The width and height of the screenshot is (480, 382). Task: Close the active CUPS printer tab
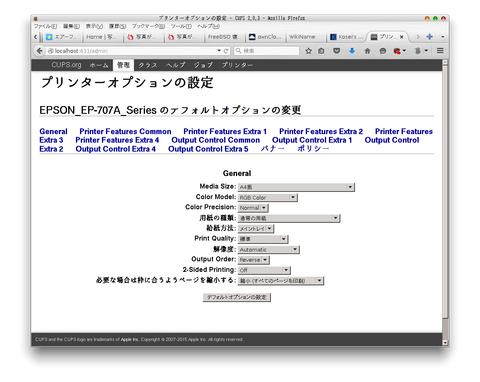(402, 37)
